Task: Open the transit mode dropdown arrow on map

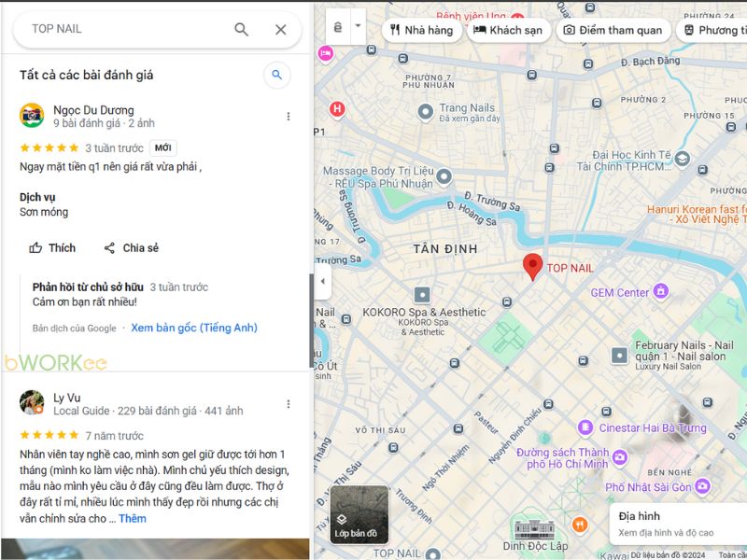Action: tap(358, 26)
